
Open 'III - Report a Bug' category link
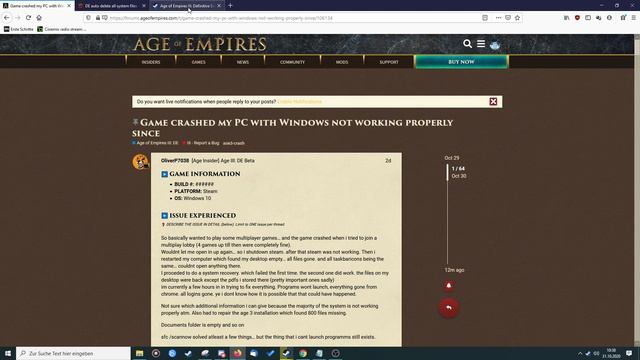pos(201,143)
